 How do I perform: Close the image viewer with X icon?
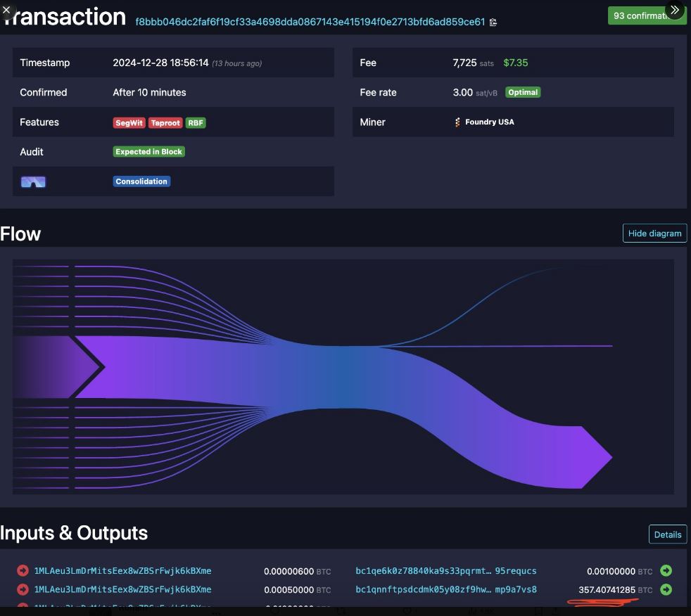[7, 9]
